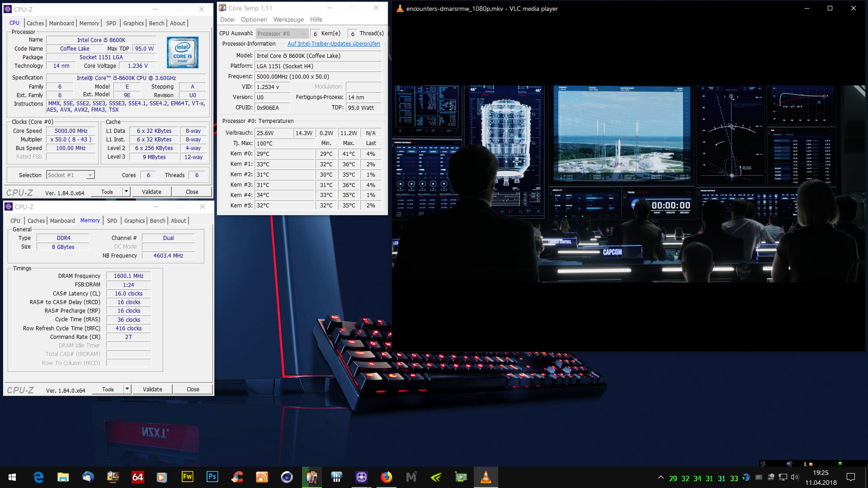Open the Werkzeuge menu in Core Temp
Image resolution: width=868 pixels, height=488 pixels.
tap(288, 20)
